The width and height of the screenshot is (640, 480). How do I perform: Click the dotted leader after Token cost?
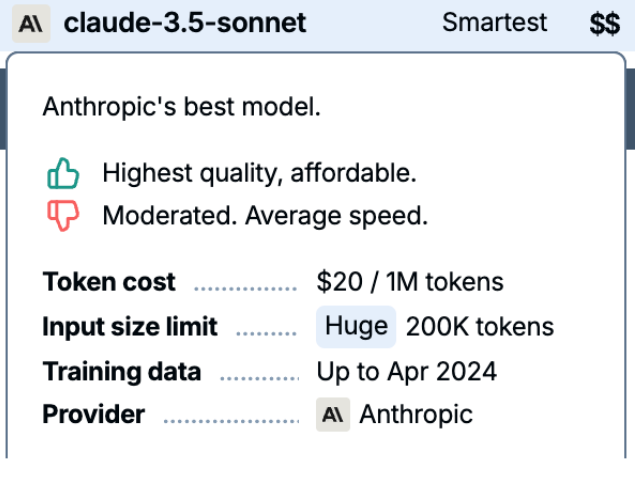pyautogui.click(x=245, y=289)
